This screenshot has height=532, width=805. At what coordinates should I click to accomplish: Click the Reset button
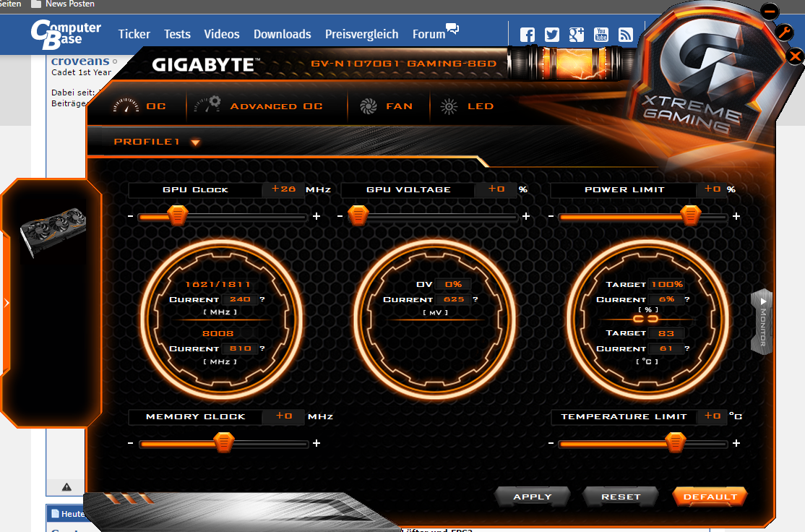pos(621,497)
